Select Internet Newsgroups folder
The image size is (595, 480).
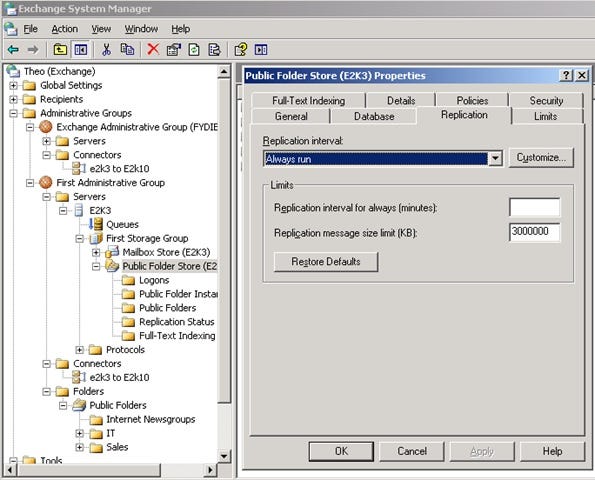151,419
